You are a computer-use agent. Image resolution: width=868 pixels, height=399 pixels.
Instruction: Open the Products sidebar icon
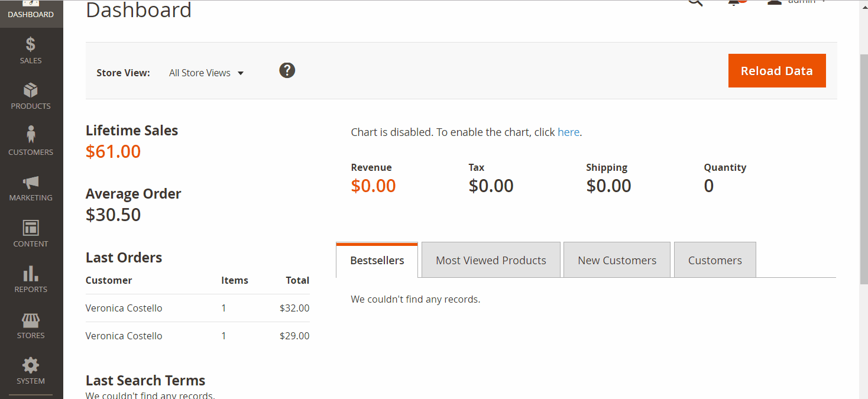pyautogui.click(x=31, y=90)
